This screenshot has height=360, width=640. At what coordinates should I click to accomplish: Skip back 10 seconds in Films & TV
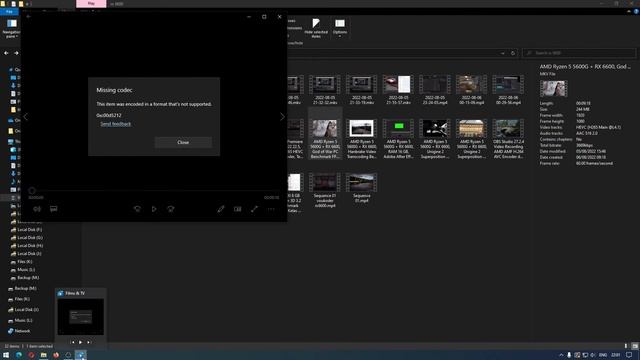(x=137, y=209)
